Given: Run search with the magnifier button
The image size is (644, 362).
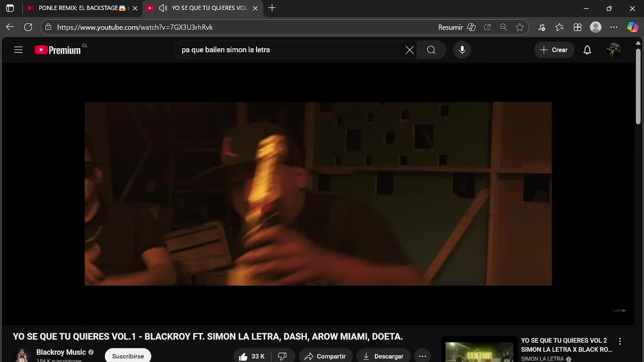Looking at the screenshot, I should pyautogui.click(x=431, y=50).
